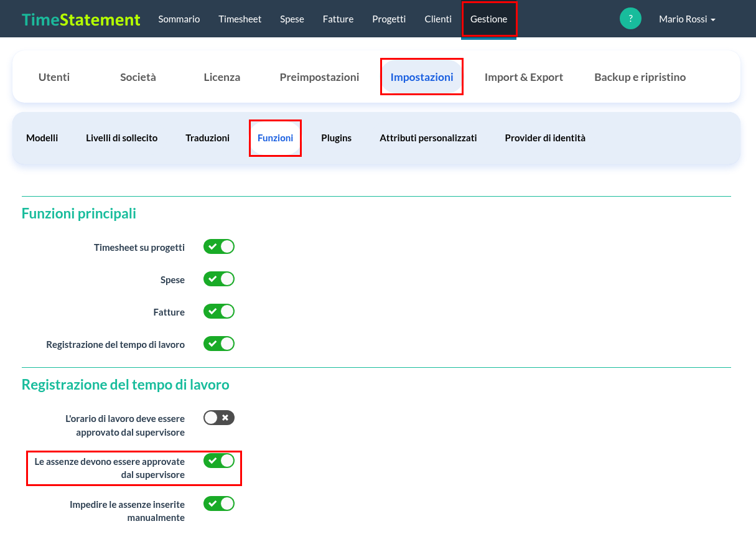Screen dimensions: 756x534
Task: Open the Società tab
Action: 138,77
